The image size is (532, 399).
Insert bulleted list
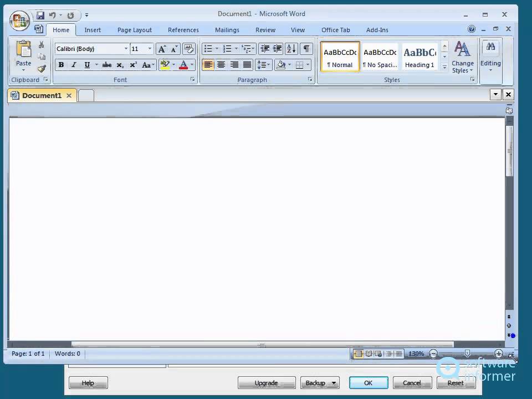point(208,49)
